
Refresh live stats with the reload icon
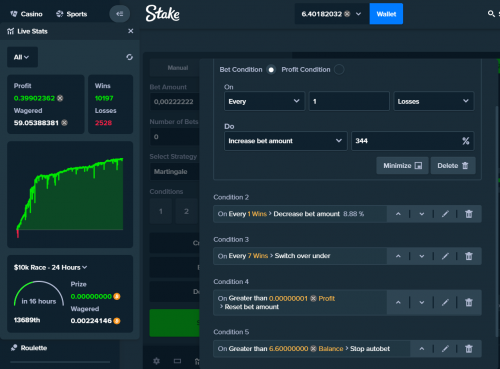point(129,57)
